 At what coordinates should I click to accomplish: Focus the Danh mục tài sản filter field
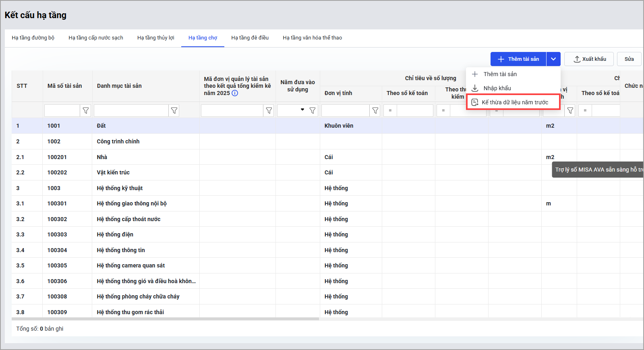[131, 111]
